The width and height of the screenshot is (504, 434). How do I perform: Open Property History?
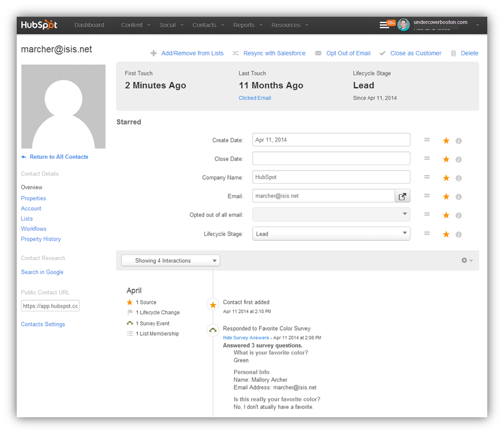coord(41,239)
